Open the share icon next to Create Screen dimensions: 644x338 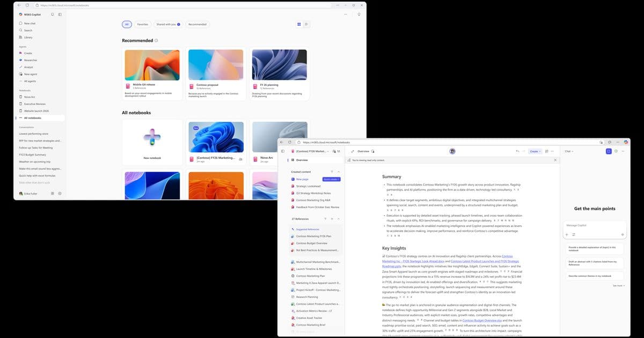[547, 151]
